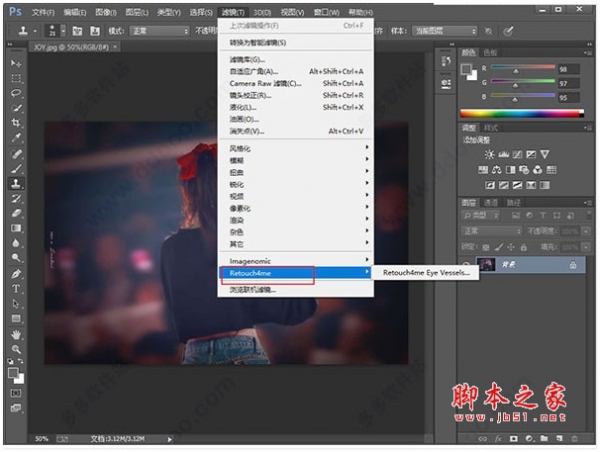Open the status bar info arrow
The image size is (600, 452).
point(170,439)
